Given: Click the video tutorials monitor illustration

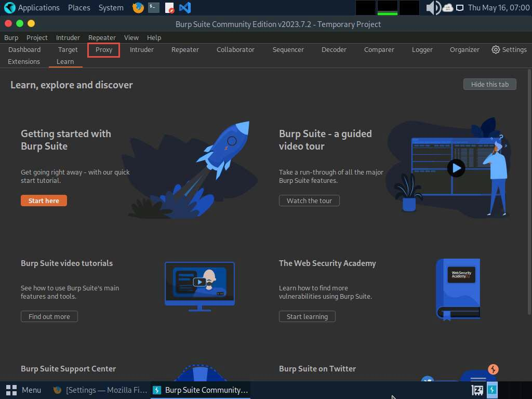Looking at the screenshot, I should tap(199, 285).
